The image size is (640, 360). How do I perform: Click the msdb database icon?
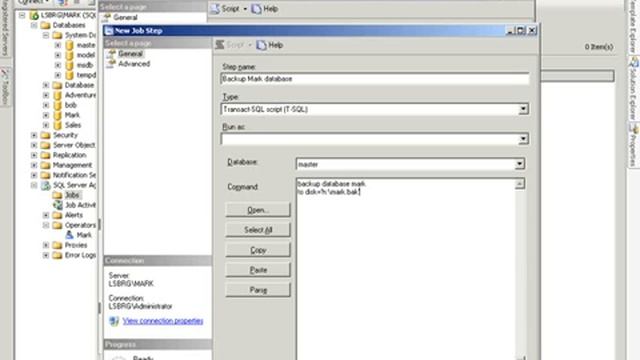69,65
